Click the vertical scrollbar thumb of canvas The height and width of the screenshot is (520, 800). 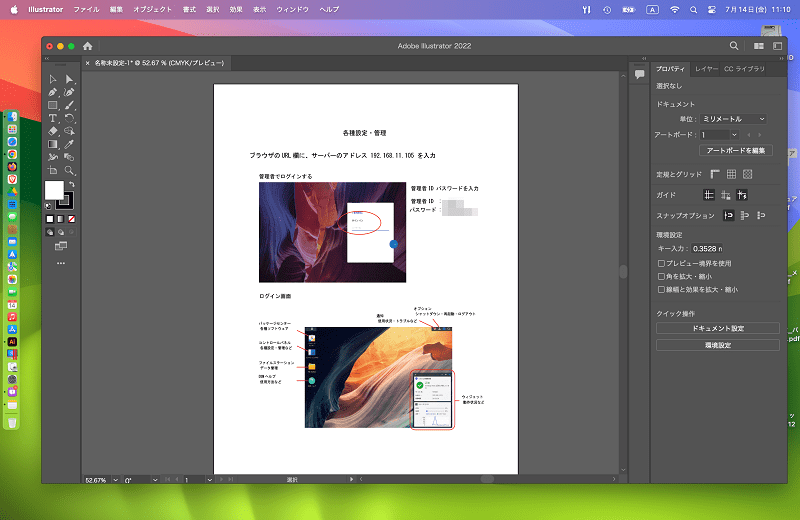(623, 271)
